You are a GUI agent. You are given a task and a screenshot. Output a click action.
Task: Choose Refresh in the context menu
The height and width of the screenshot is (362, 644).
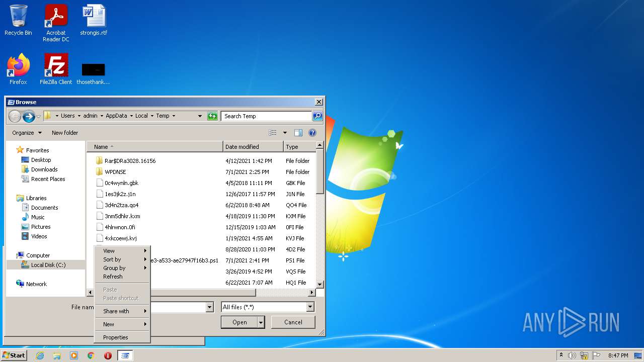tap(122, 277)
